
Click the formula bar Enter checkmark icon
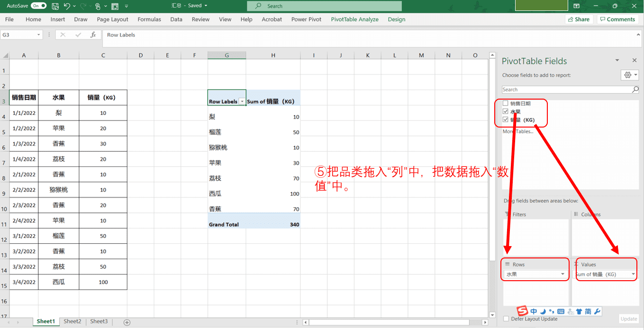click(78, 35)
